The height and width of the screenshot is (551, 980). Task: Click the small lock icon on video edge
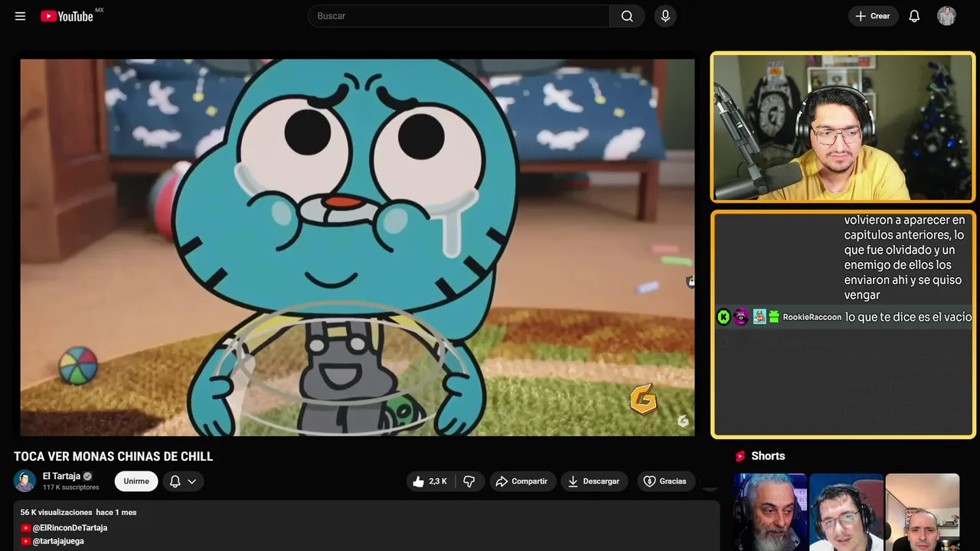tap(691, 282)
